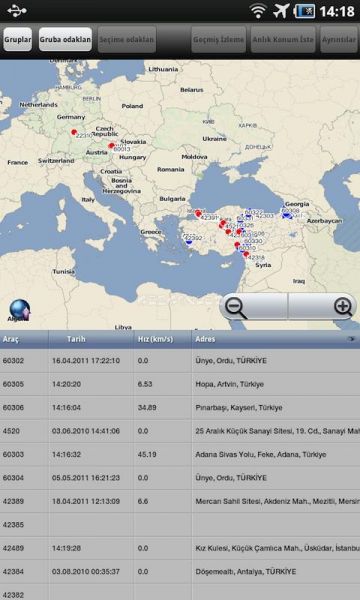Select red vehicle marker 22310 in Germany
Viewport: 360px width, 600px height.
pos(74,132)
